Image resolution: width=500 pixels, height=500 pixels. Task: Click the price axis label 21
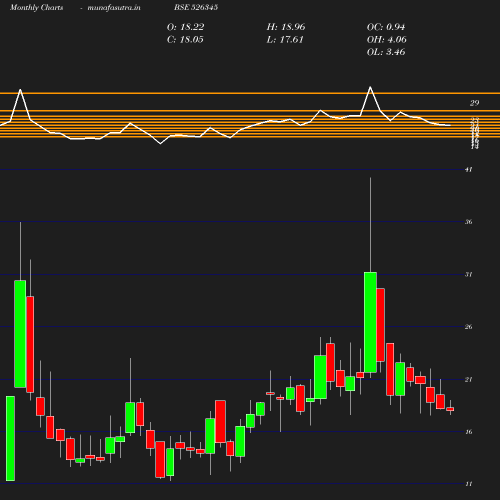[x=469, y=380]
